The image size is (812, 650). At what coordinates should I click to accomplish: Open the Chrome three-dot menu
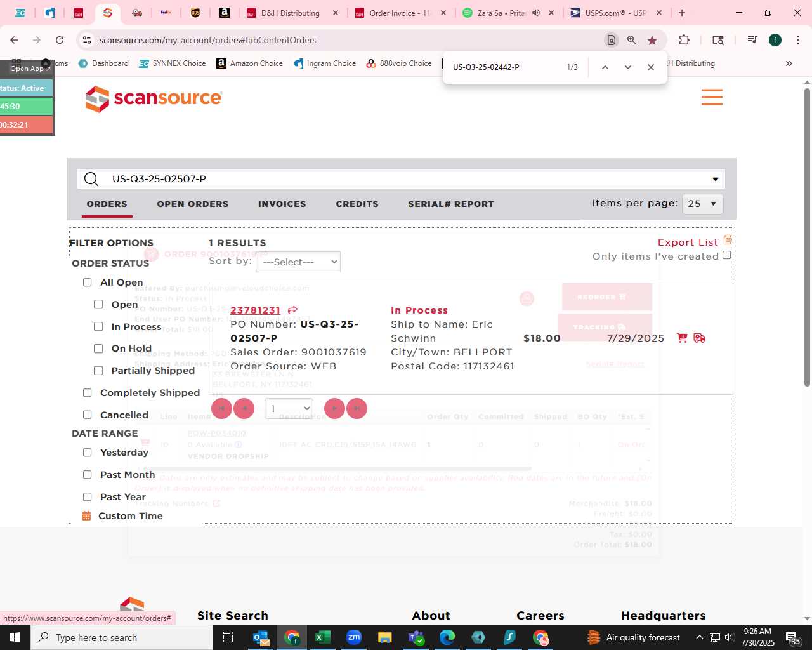(x=797, y=40)
